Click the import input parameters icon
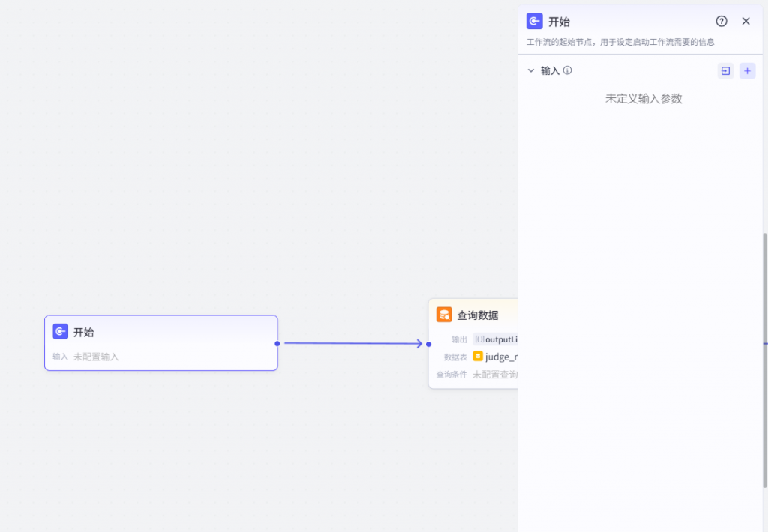Viewport: 768px width, 532px height. pyautogui.click(x=725, y=71)
